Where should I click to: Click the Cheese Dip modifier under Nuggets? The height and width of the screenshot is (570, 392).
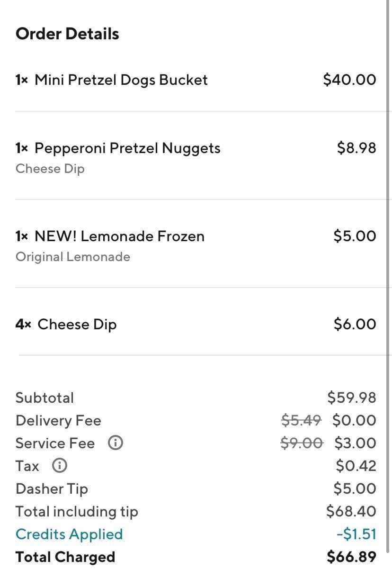click(x=50, y=169)
